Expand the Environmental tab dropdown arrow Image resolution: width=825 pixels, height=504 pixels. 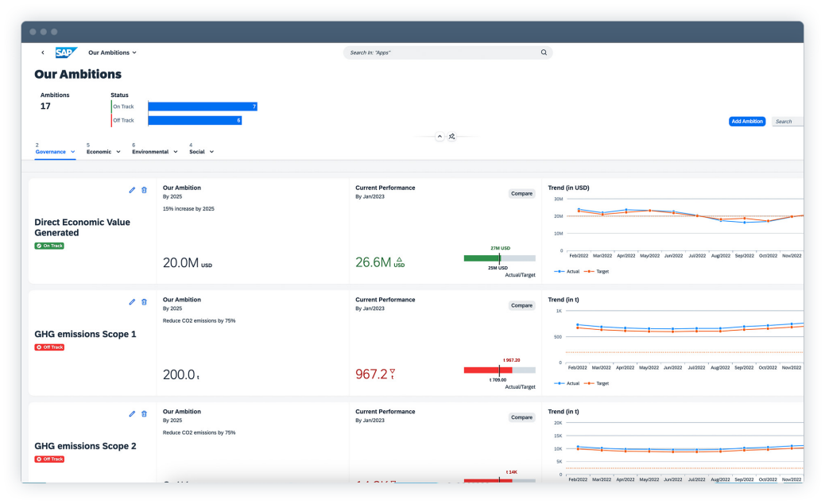[x=175, y=152]
